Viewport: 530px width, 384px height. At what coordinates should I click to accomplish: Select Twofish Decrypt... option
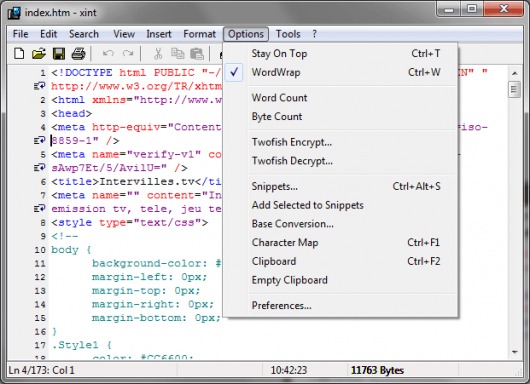pos(341,161)
